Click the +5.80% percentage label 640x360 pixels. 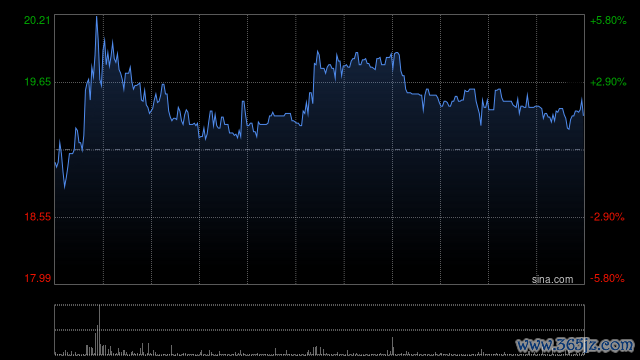click(608, 21)
